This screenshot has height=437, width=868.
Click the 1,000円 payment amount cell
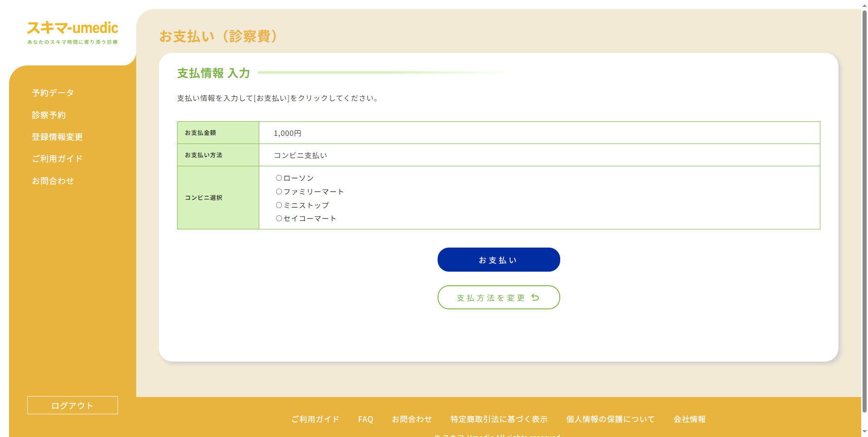[x=287, y=133]
